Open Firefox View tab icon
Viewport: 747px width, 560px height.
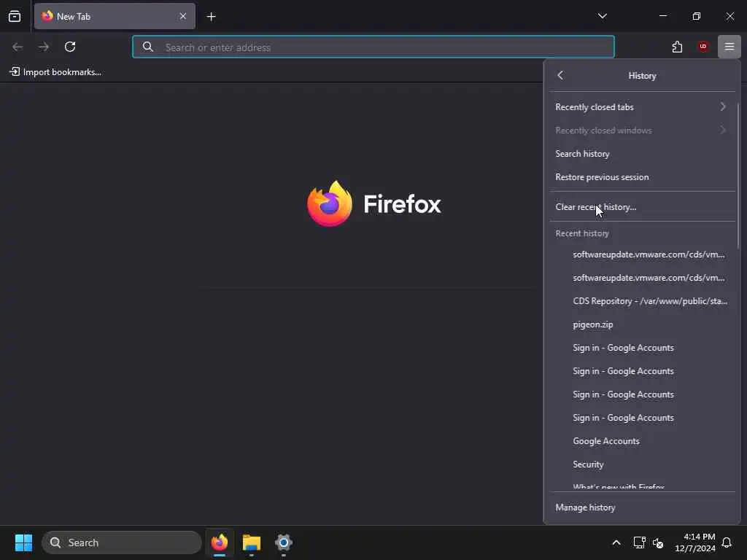click(15, 16)
